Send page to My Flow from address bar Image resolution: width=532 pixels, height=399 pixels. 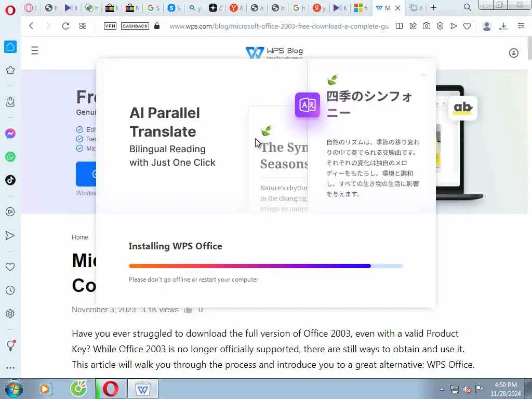[x=454, y=26]
